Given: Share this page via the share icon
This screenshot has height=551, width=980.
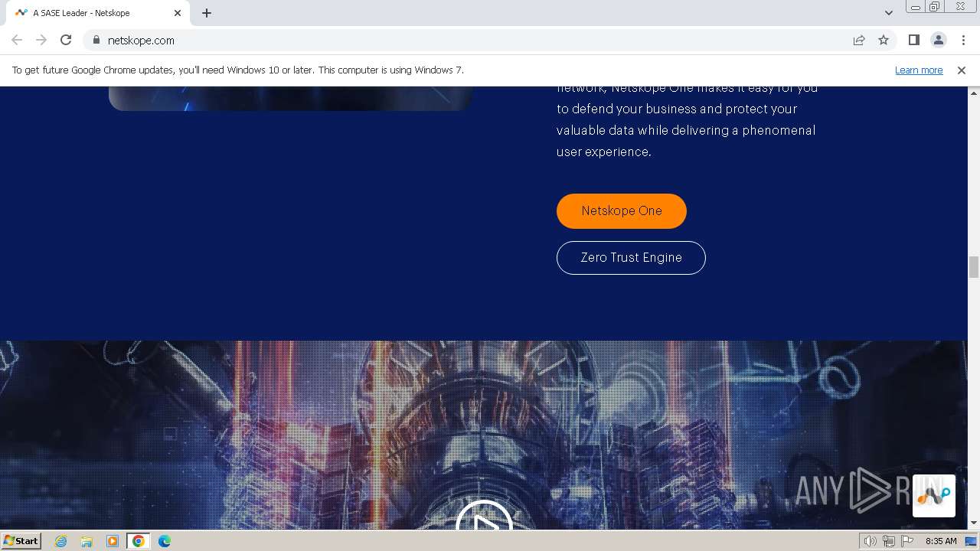Looking at the screenshot, I should point(859,40).
